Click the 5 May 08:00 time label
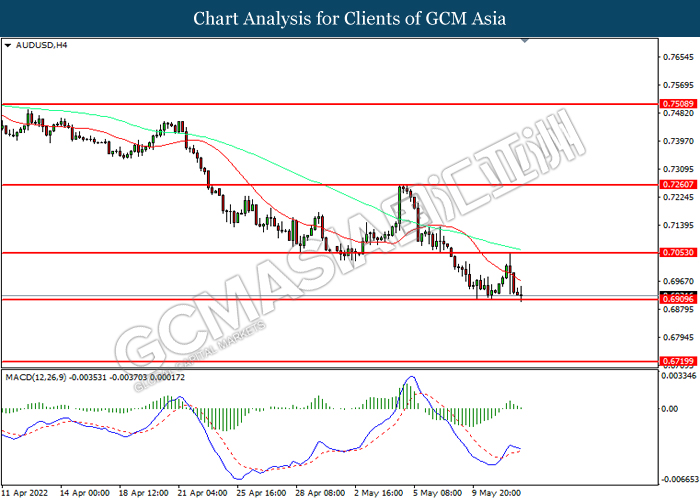 (x=438, y=493)
